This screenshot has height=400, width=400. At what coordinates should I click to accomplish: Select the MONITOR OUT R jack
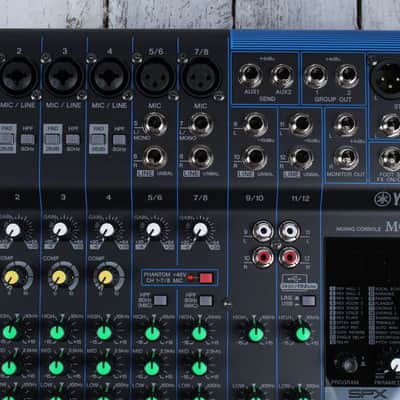point(346,158)
